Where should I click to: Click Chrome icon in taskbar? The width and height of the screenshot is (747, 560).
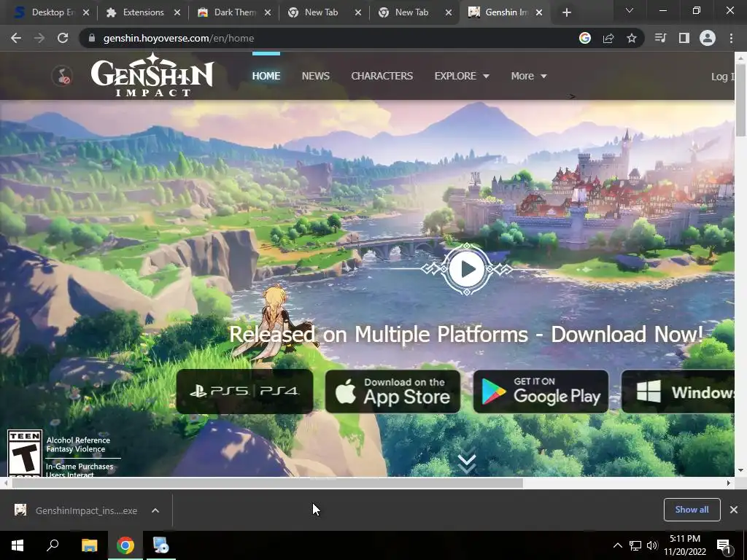pyautogui.click(x=125, y=545)
